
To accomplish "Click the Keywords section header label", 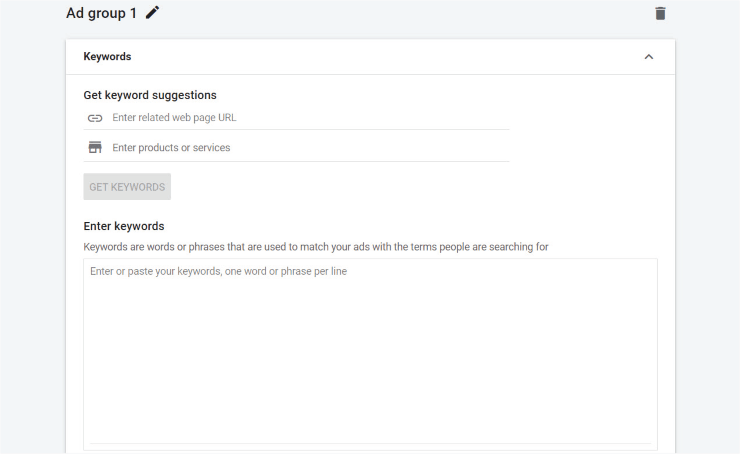I will [x=107, y=57].
